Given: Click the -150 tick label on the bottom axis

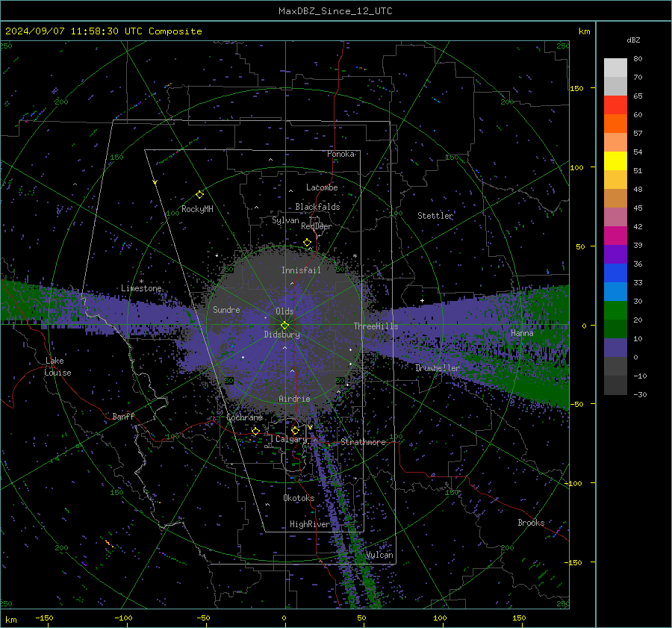Looking at the screenshot, I should [44, 618].
